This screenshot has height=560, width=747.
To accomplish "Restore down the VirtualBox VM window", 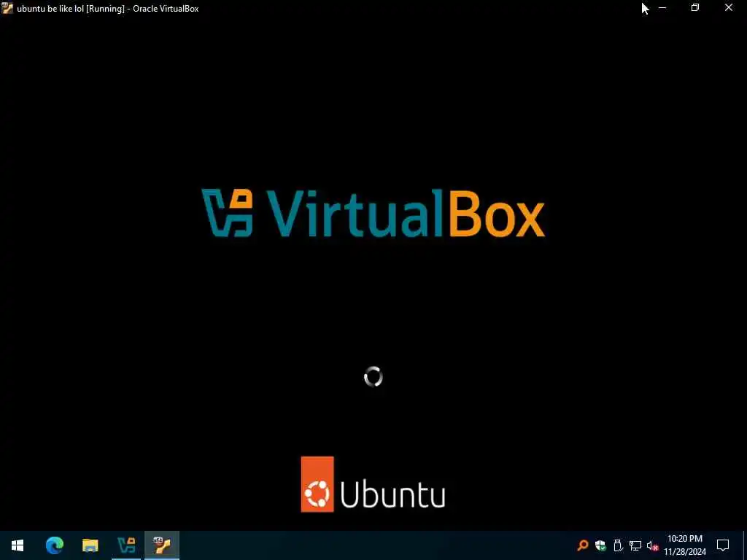I will pyautogui.click(x=695, y=8).
